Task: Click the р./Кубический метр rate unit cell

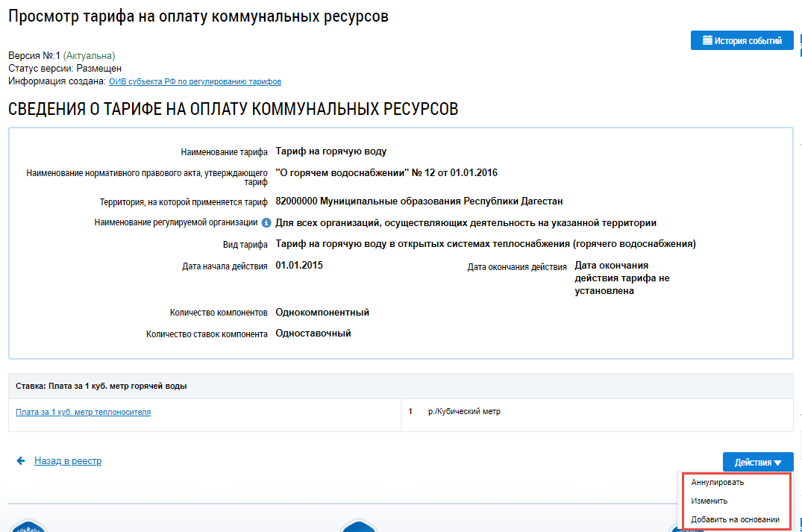Action: coord(464,411)
